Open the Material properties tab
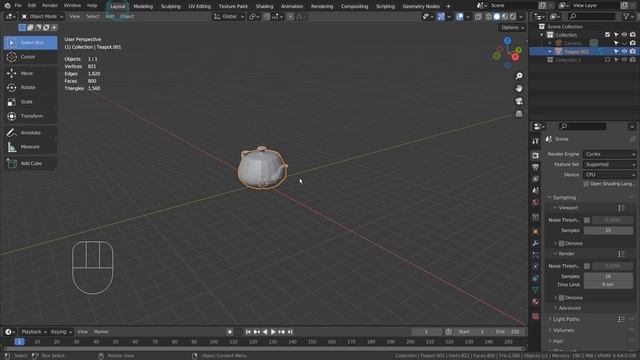 536,302
